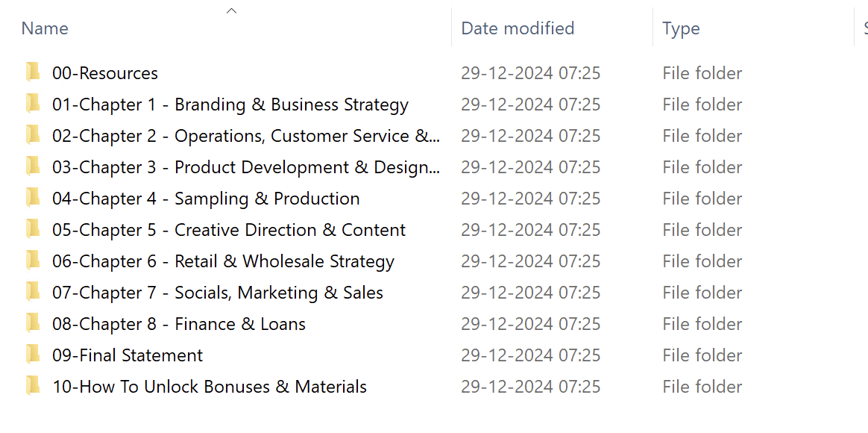Click the sort arrow above the Name column
868x433 pixels.
[x=231, y=10]
